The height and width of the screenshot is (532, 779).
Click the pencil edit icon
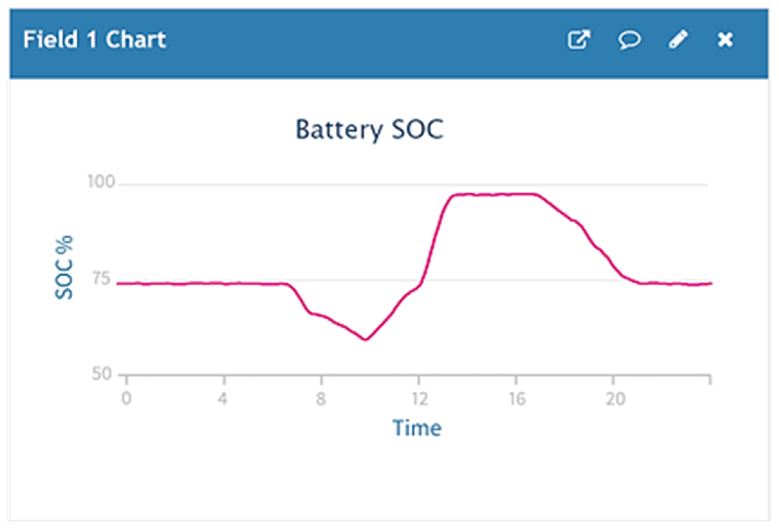coord(678,39)
